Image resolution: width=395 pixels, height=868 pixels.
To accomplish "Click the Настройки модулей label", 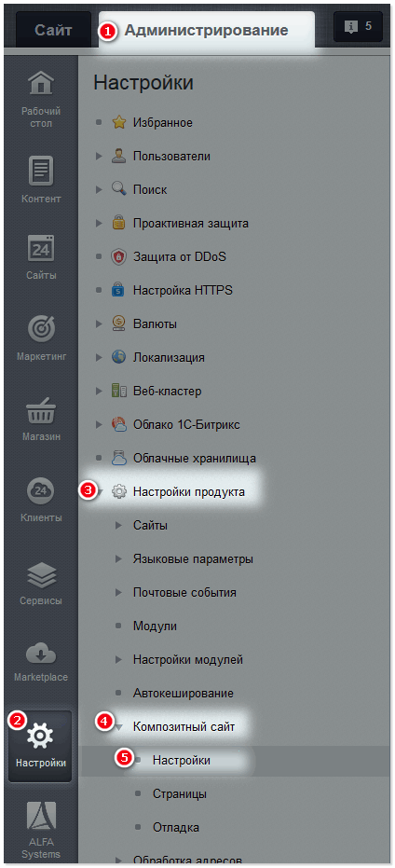I will 188,660.
